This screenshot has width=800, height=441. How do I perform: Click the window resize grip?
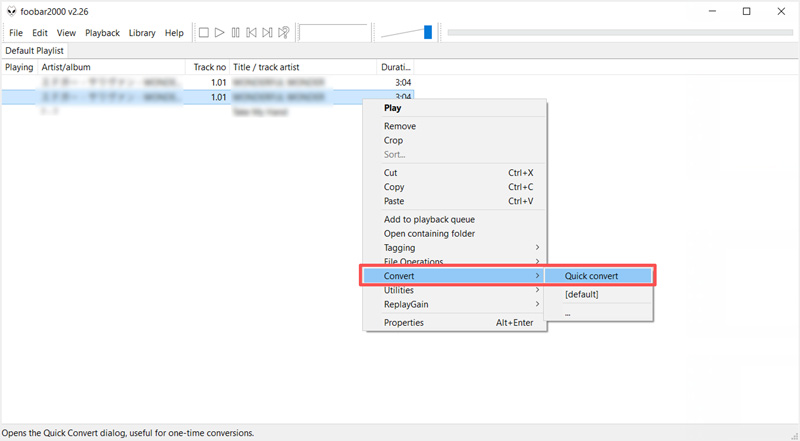coord(794,435)
